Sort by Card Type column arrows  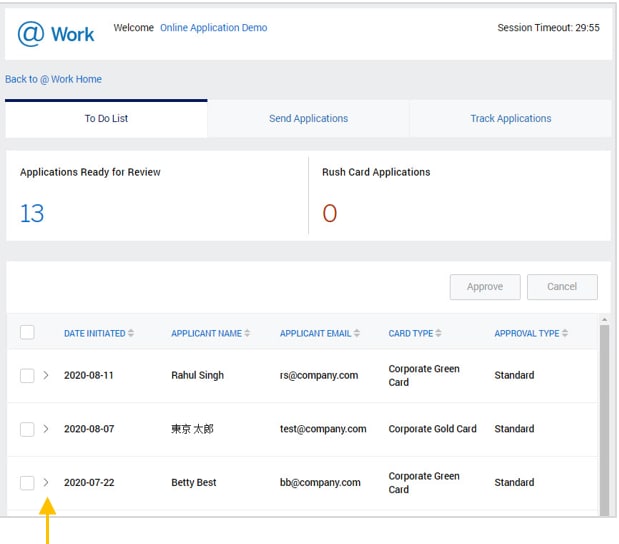[439, 334]
